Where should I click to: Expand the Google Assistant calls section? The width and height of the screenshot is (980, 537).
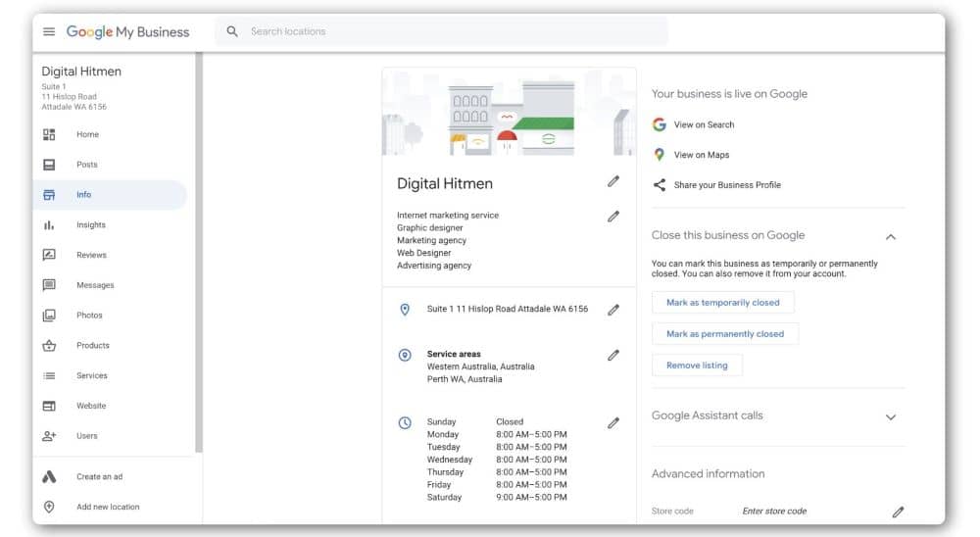pos(891,417)
